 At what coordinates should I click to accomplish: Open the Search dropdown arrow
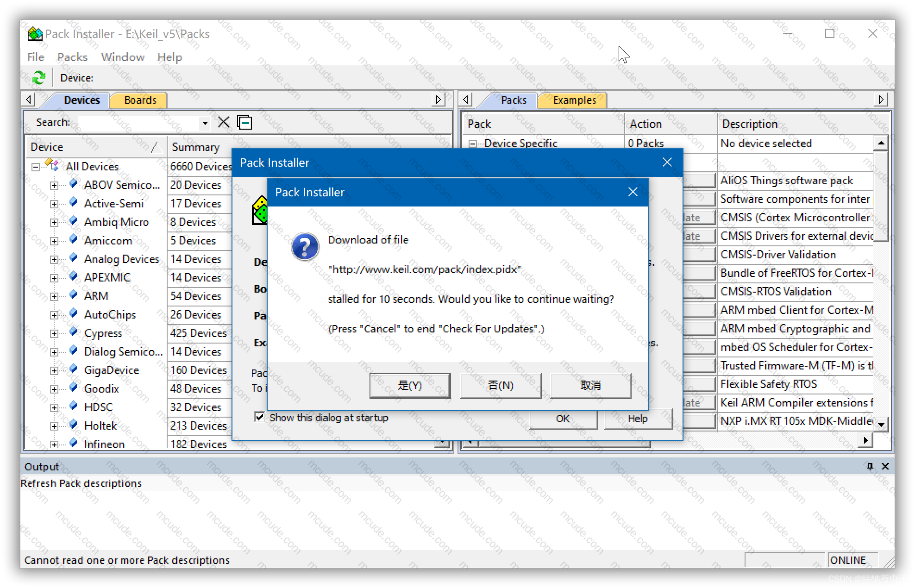coord(205,123)
